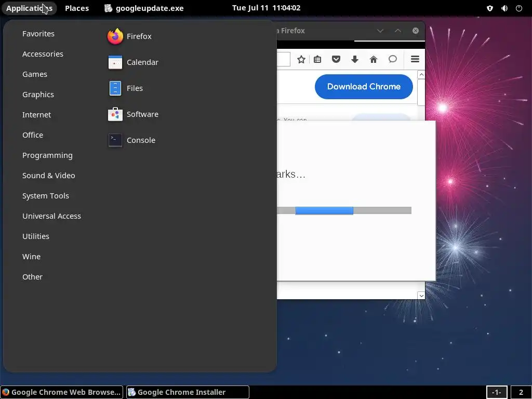The height and width of the screenshot is (399, 532).
Task: Click the security shield tray icon
Action: [489, 8]
